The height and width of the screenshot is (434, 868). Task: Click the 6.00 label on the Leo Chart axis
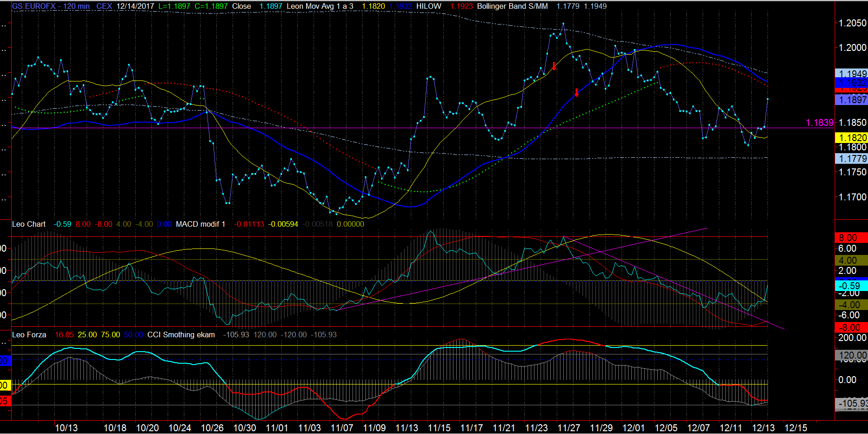pos(848,248)
